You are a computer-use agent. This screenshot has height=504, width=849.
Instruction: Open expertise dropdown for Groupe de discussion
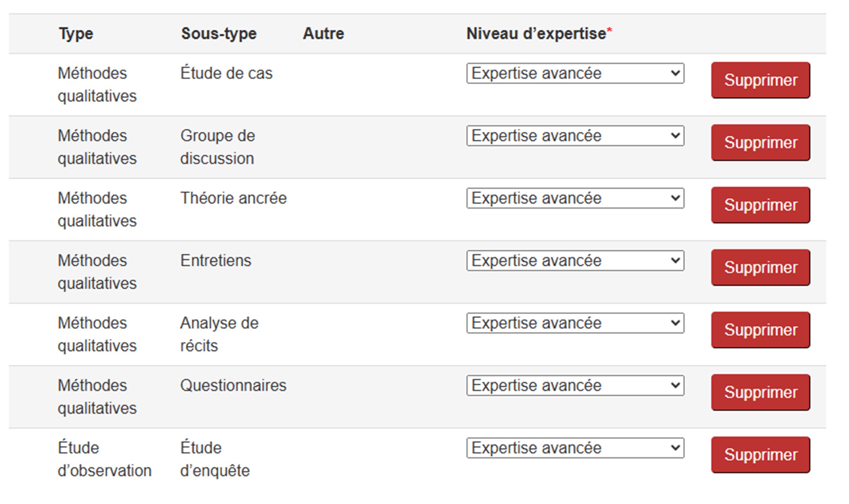tap(575, 136)
